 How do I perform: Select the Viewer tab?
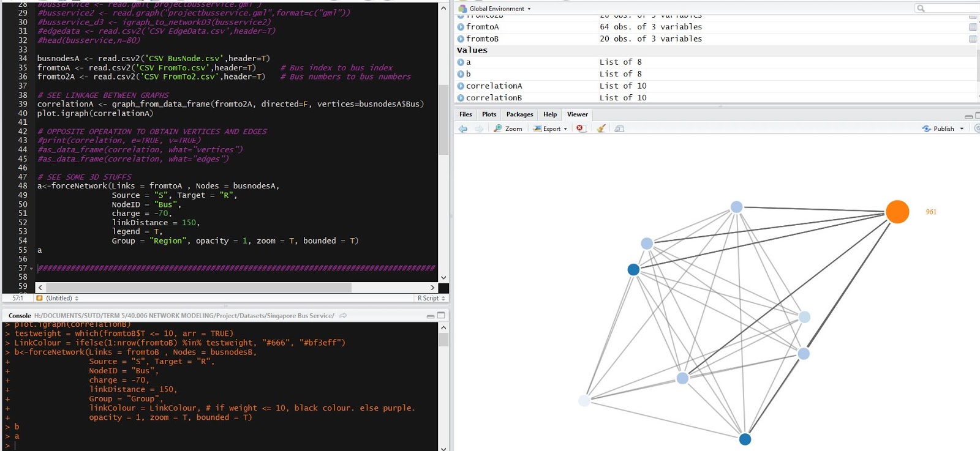pos(577,114)
